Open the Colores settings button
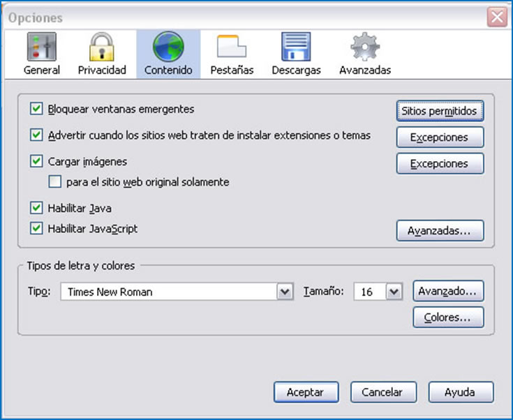This screenshot has width=513, height=420. [x=448, y=317]
